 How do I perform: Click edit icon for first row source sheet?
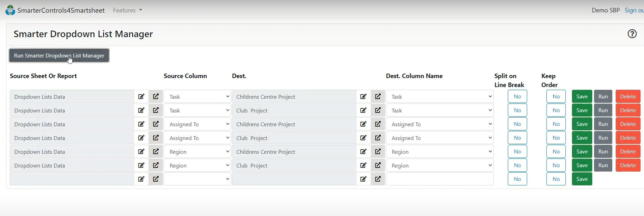tap(141, 97)
